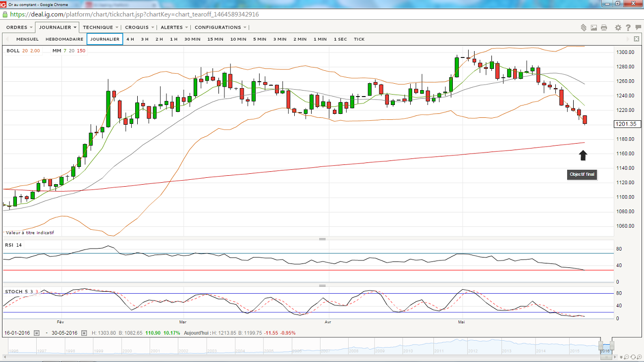Select the 4 H timeframe tab

(130, 39)
